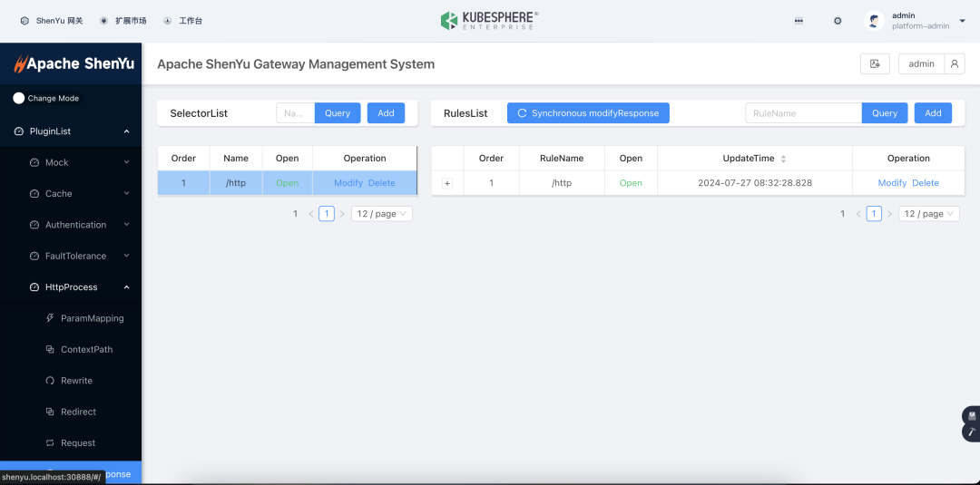Modify the /http selector
This screenshot has width=980, height=485.
(348, 183)
